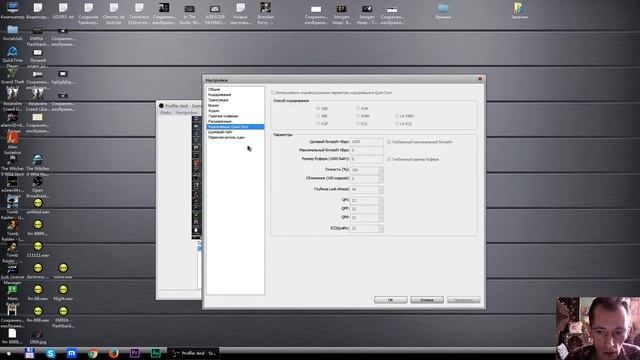Launch Firefox from the taskbar

click(x=114, y=353)
